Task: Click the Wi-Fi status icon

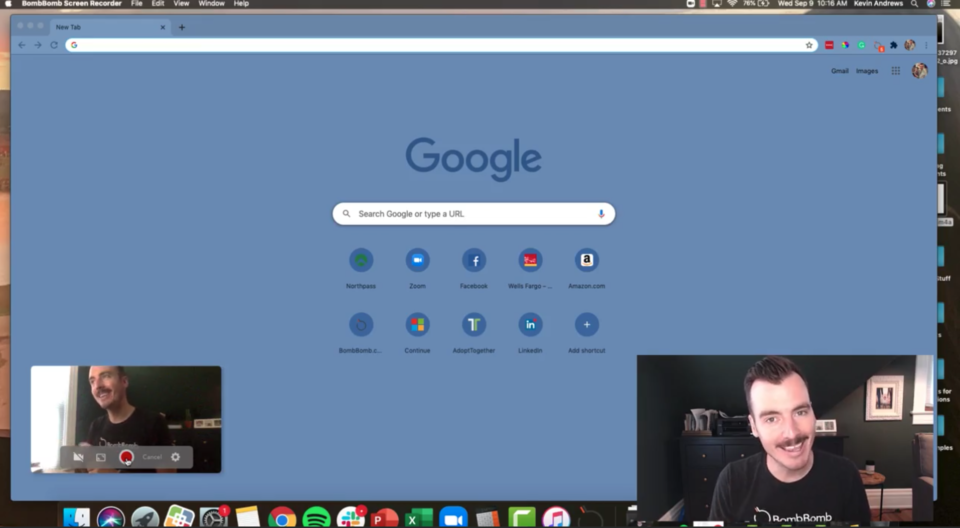Action: (x=732, y=4)
